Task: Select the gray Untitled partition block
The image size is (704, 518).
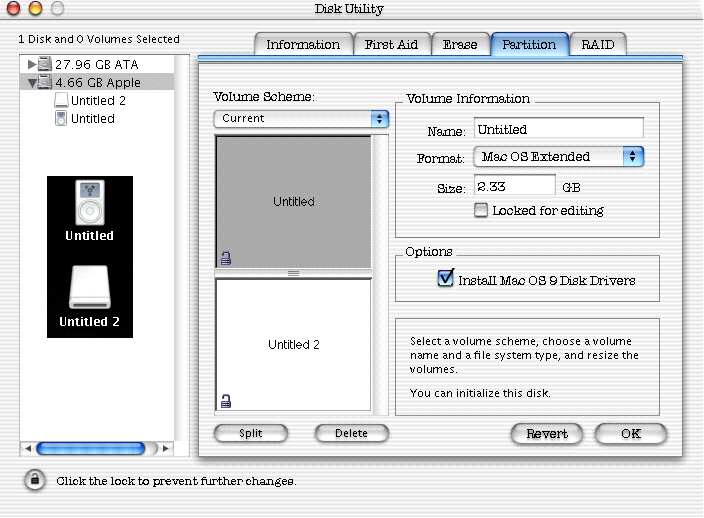Action: coord(294,202)
